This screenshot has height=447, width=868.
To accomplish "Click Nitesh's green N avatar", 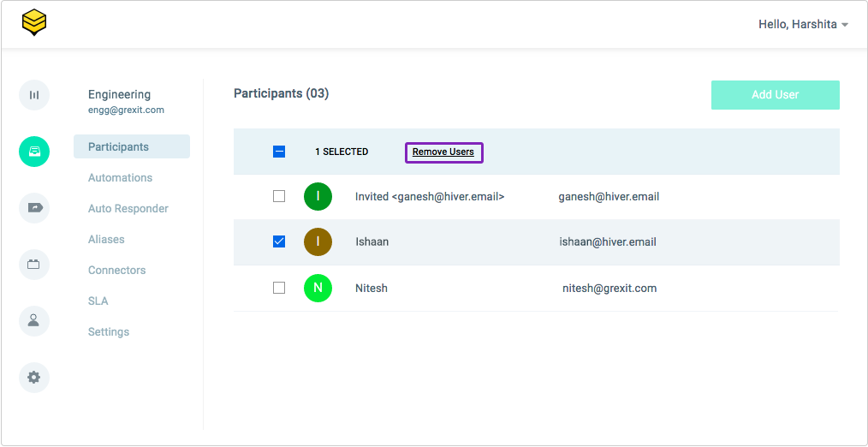I will pyautogui.click(x=318, y=288).
